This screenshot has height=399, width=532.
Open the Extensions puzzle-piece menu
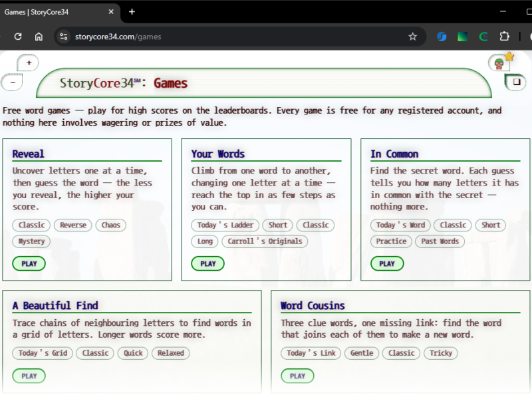pyautogui.click(x=505, y=37)
